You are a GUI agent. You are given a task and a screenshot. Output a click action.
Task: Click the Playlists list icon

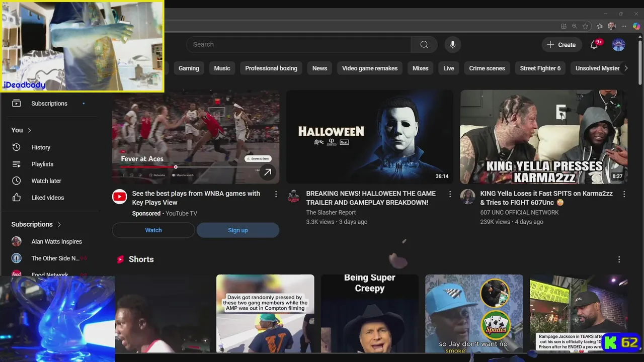point(17,164)
